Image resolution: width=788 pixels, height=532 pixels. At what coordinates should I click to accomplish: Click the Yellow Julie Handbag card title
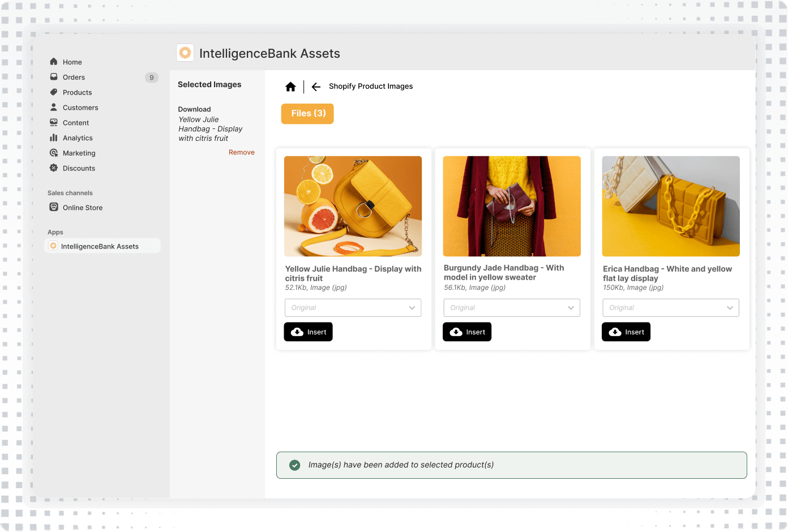(353, 274)
